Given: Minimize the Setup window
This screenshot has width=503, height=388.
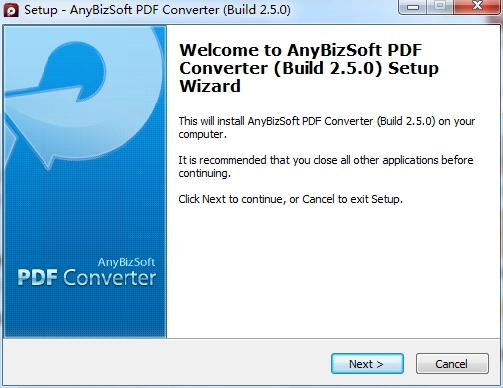Looking at the screenshot, I should pos(413,7).
